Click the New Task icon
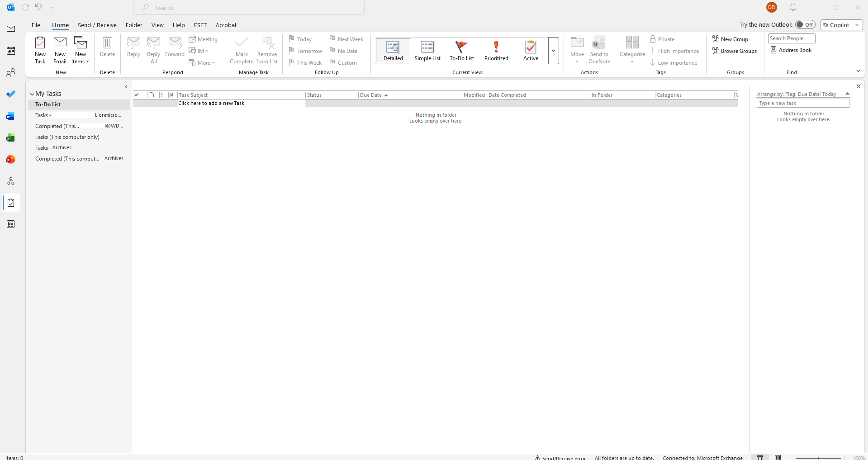The width and height of the screenshot is (868, 460). coord(40,50)
